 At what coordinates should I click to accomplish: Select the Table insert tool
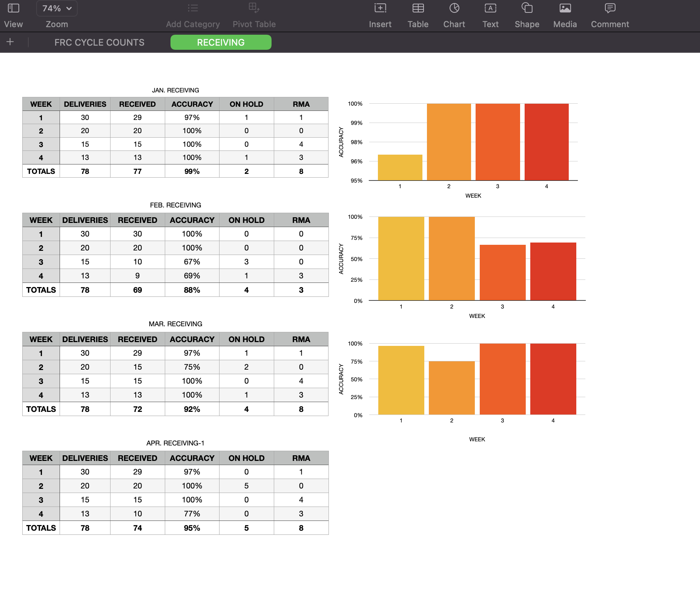418,15
